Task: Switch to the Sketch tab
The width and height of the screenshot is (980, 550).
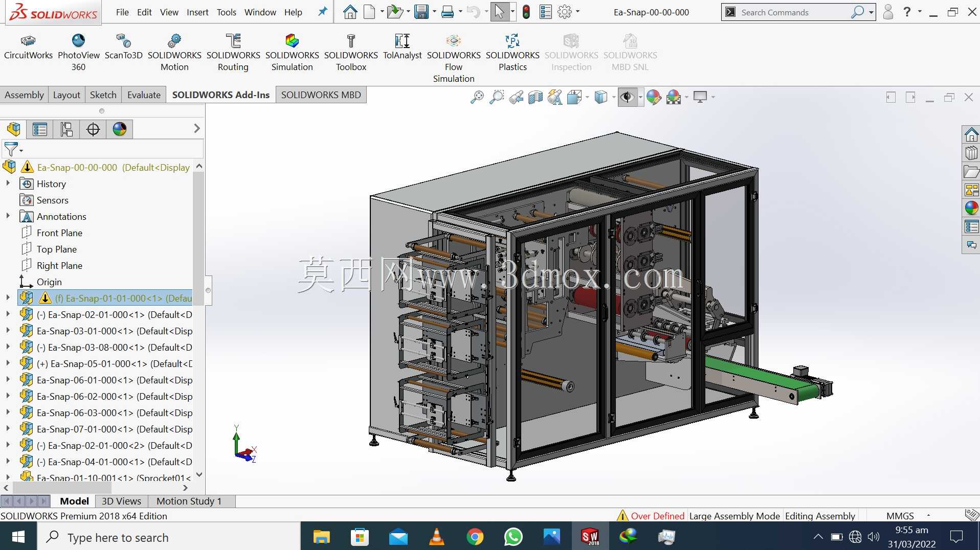Action: (103, 95)
